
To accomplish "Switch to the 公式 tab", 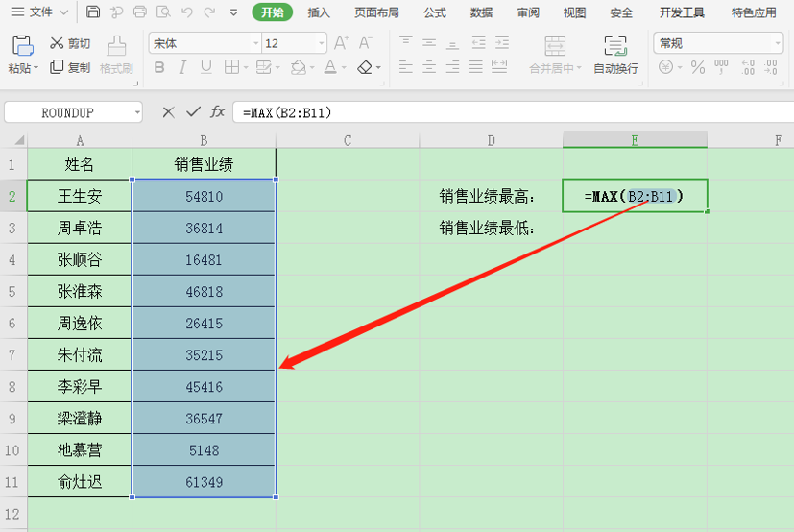I will pyautogui.click(x=435, y=12).
